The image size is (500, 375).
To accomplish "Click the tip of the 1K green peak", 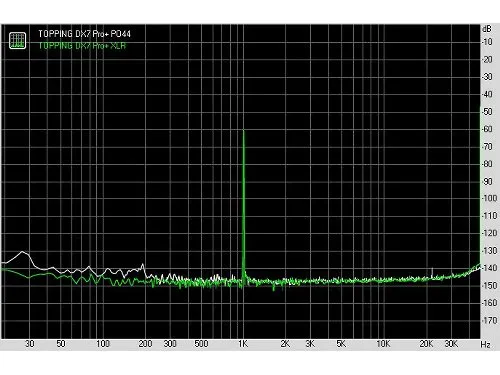I will coord(244,131).
